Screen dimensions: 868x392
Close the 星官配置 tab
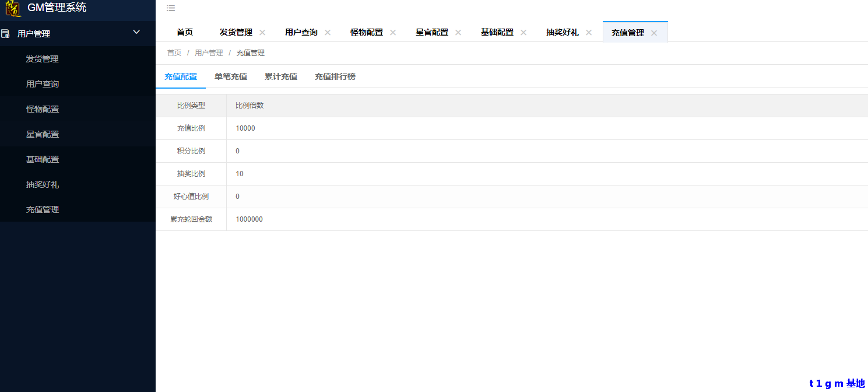458,33
